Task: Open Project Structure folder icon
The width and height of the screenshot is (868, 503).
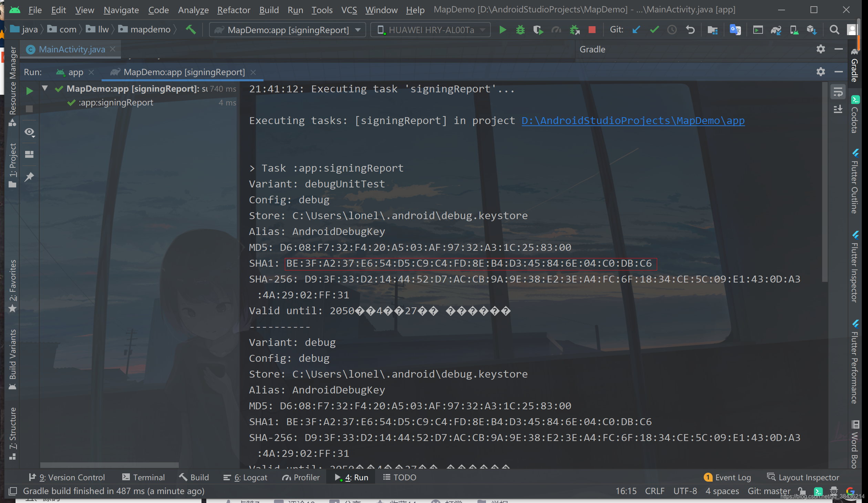Action: point(712,30)
